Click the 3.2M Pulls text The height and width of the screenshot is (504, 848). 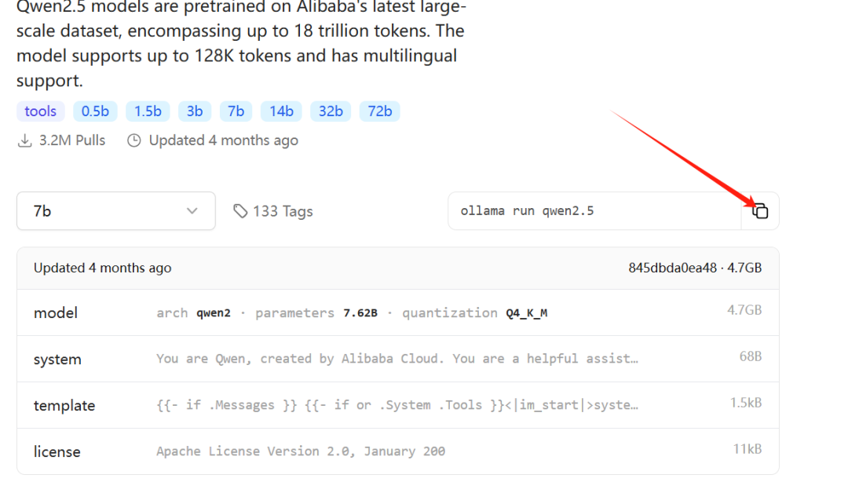coord(72,141)
